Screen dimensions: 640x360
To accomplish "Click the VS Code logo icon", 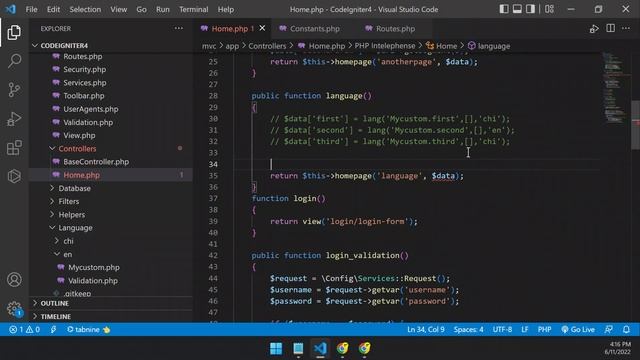I will 11,9.
